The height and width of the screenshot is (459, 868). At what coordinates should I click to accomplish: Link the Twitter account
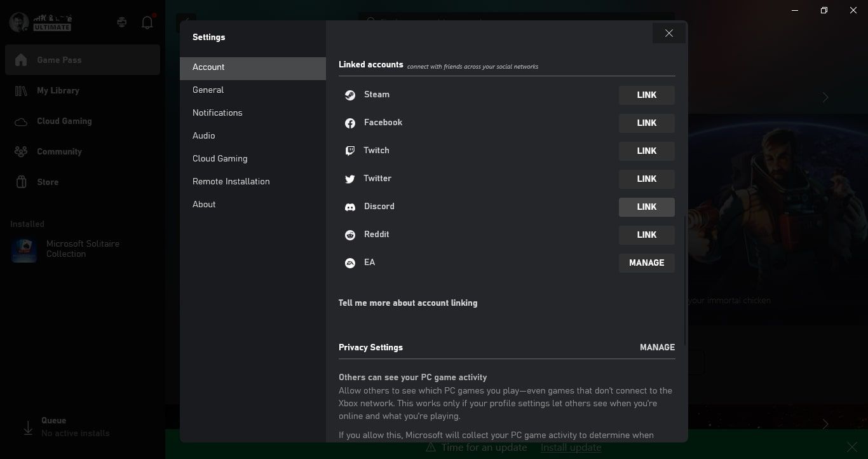647,179
